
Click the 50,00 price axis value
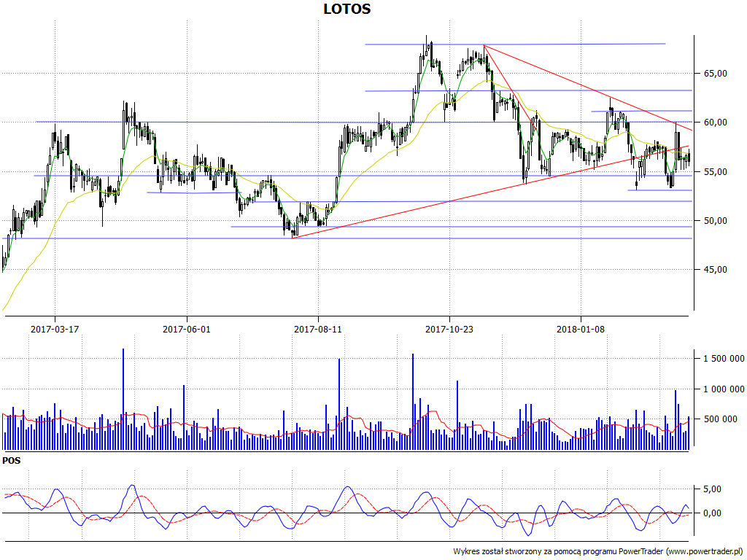716,220
